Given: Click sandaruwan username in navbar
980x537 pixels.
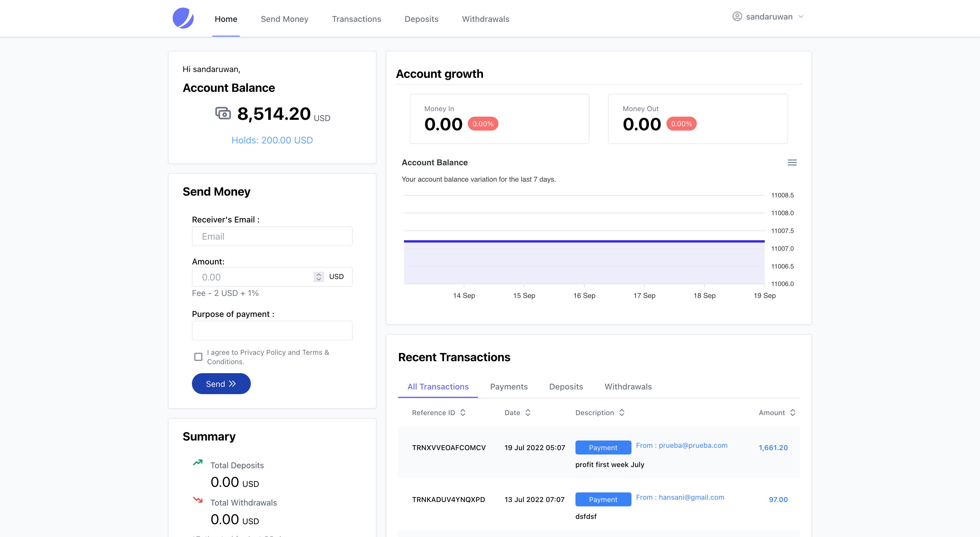Looking at the screenshot, I should [x=769, y=17].
